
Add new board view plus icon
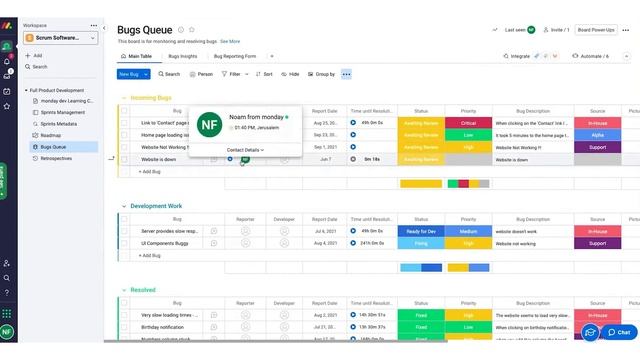pos(272,56)
